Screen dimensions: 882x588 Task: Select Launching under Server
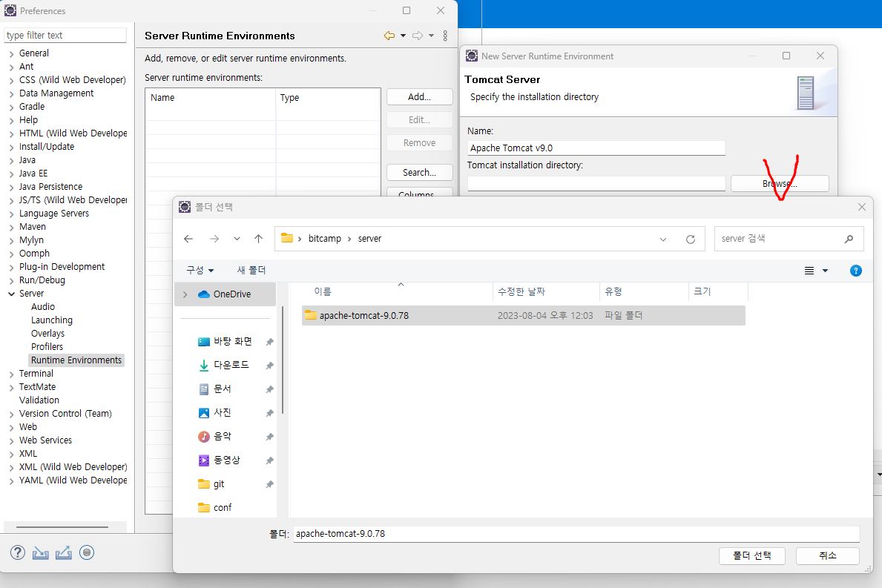pos(52,320)
